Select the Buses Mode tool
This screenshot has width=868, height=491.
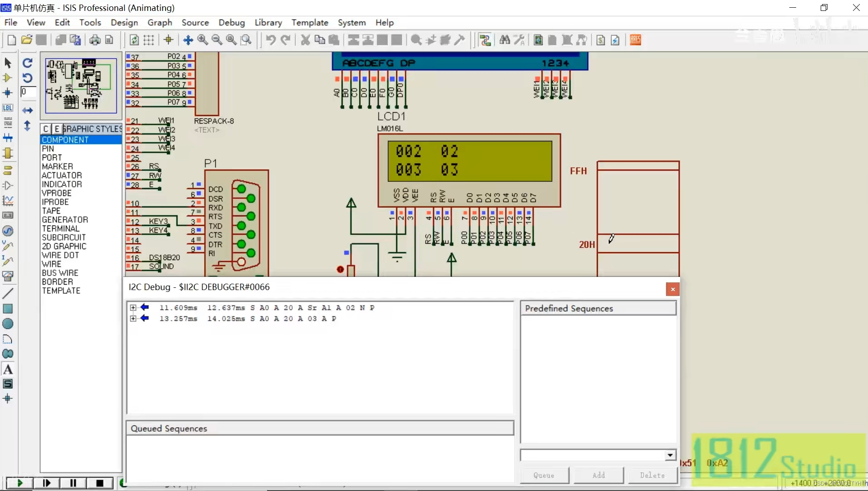[8, 138]
